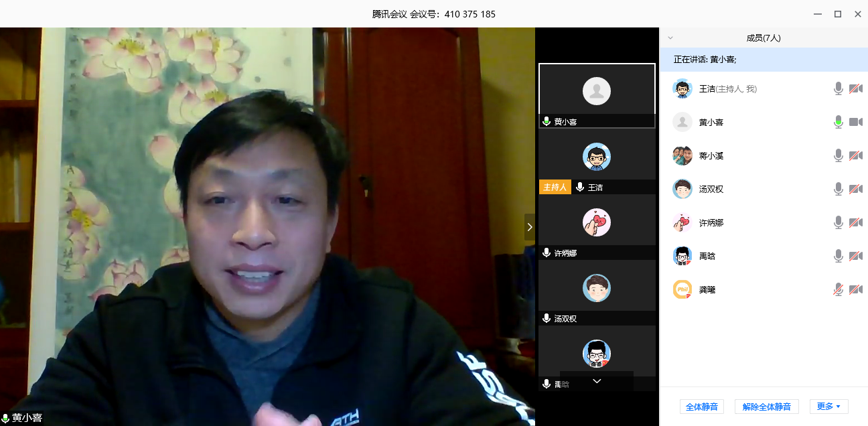Click 汤双权's disabled camera icon
868x426 pixels.
pos(855,189)
